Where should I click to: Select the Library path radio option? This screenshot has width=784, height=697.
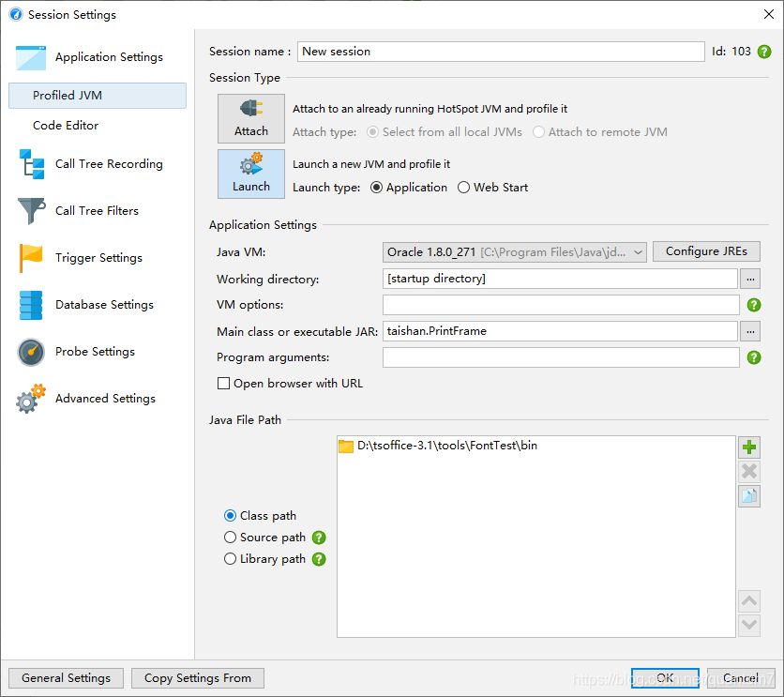[265, 559]
